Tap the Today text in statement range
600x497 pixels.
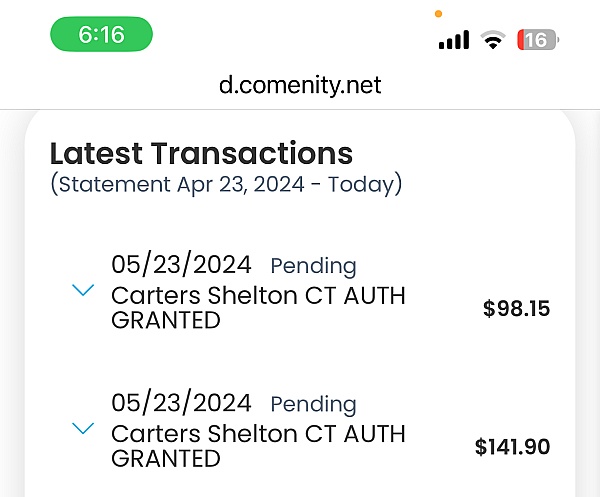pos(361,185)
